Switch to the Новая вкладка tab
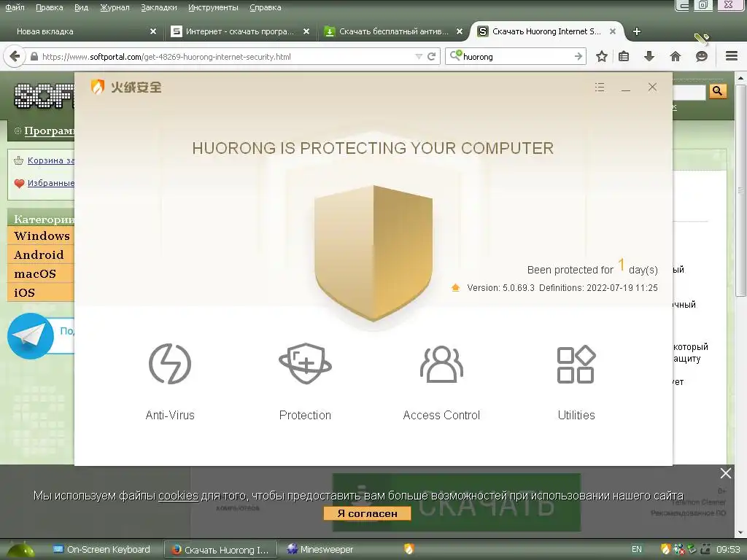This screenshot has width=747, height=560. click(x=45, y=31)
